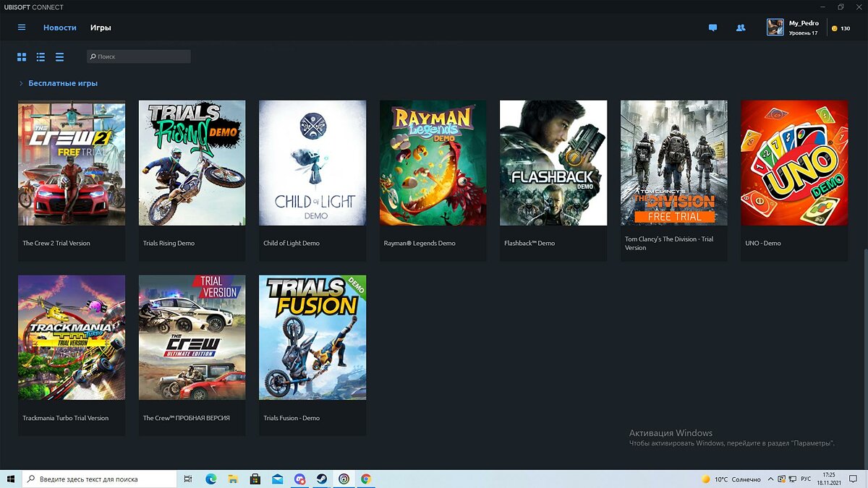Switch to detailed list view
Viewport: 868px width, 488px height.
(x=41, y=56)
